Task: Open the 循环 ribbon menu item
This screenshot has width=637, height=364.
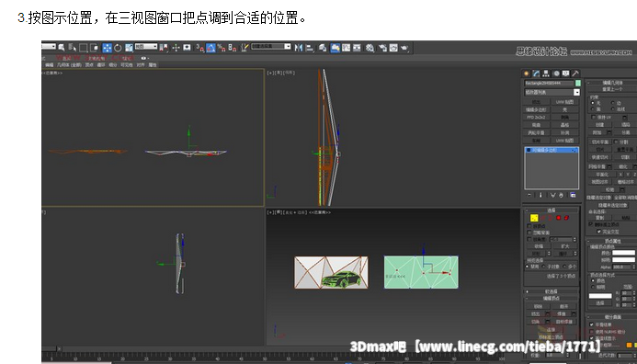Action: [101, 65]
